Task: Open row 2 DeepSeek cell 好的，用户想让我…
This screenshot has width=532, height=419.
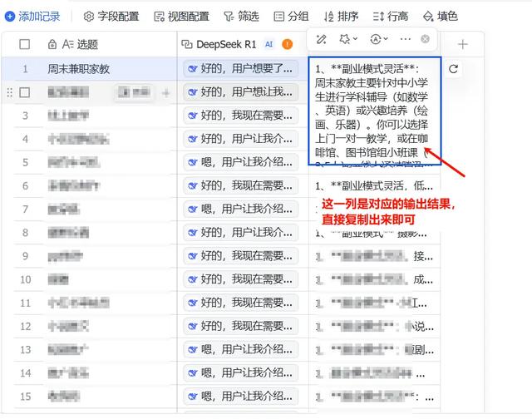Action: [241, 92]
